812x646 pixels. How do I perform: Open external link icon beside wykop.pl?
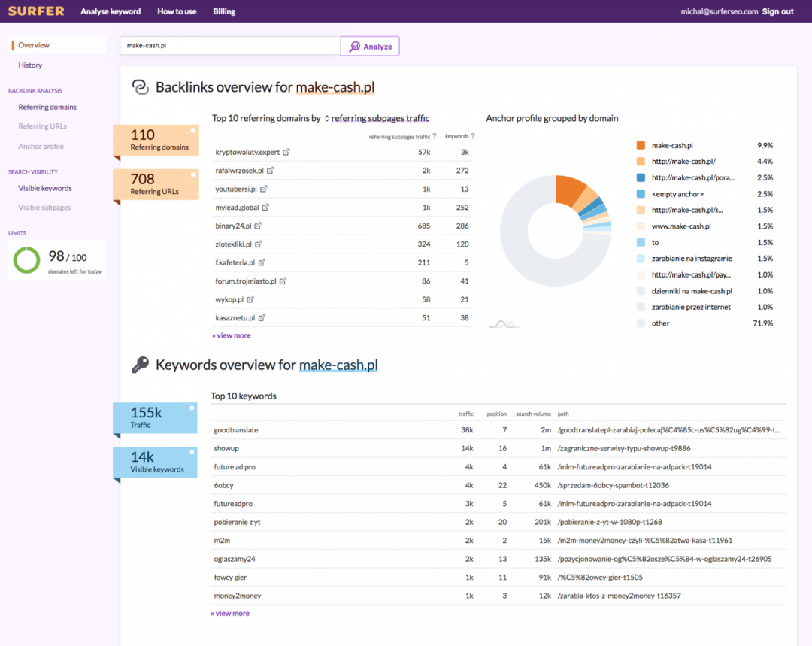[250, 299]
